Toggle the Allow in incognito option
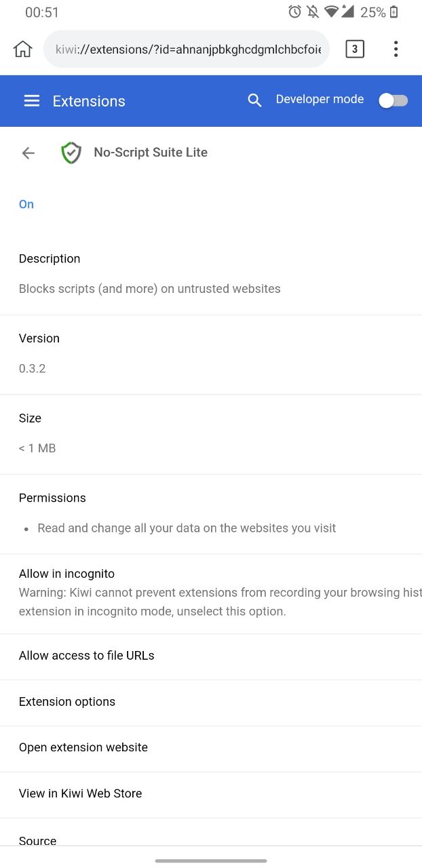The height and width of the screenshot is (868, 422). 211,594
